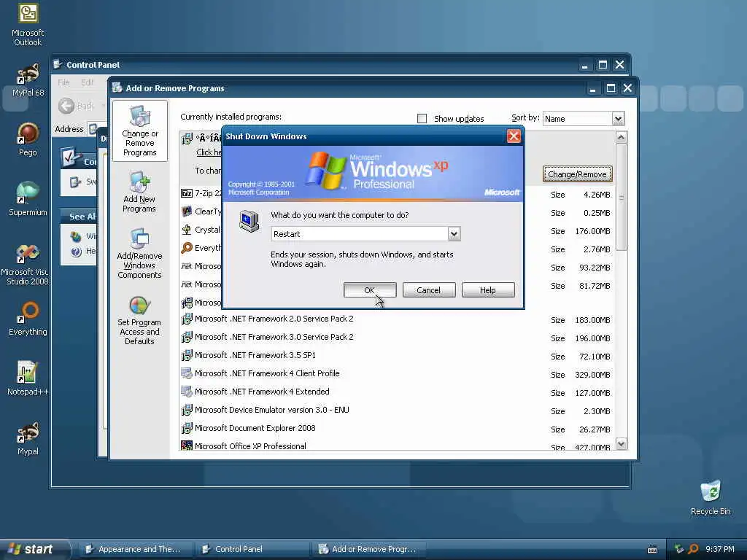
Task: Open Everything search desktop shortcut
Action: click(28, 319)
